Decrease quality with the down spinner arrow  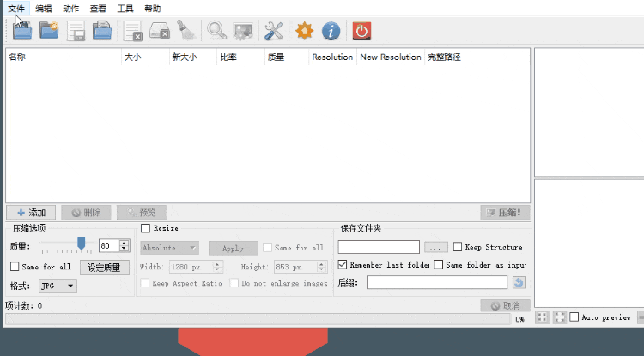click(x=124, y=249)
